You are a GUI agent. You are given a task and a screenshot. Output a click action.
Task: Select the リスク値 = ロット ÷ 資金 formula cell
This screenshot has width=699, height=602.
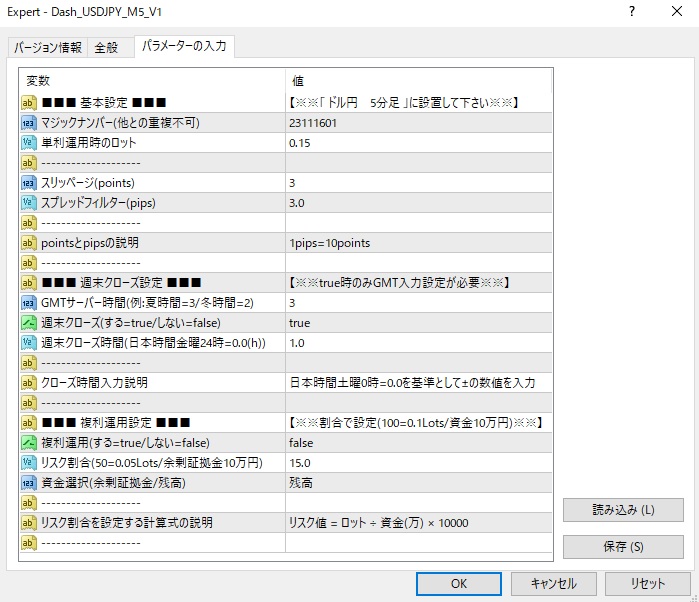(419, 523)
